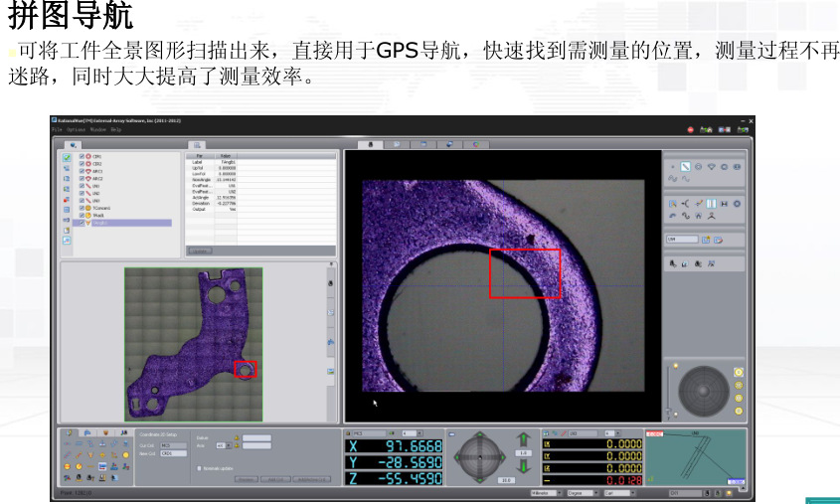This screenshot has width=840, height=504.
Task: Toggle the ARC1 feature checkbox
Action: click(82, 171)
